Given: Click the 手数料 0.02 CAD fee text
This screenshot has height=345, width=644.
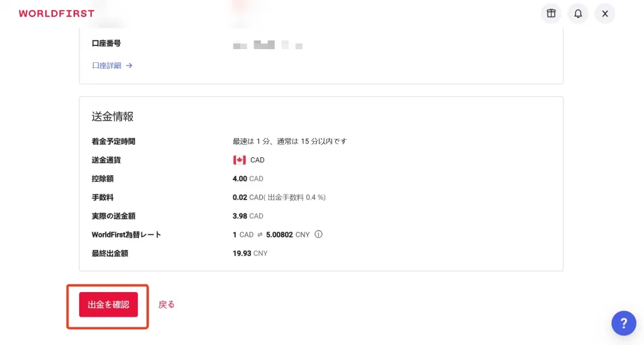Looking at the screenshot, I should [x=279, y=198].
